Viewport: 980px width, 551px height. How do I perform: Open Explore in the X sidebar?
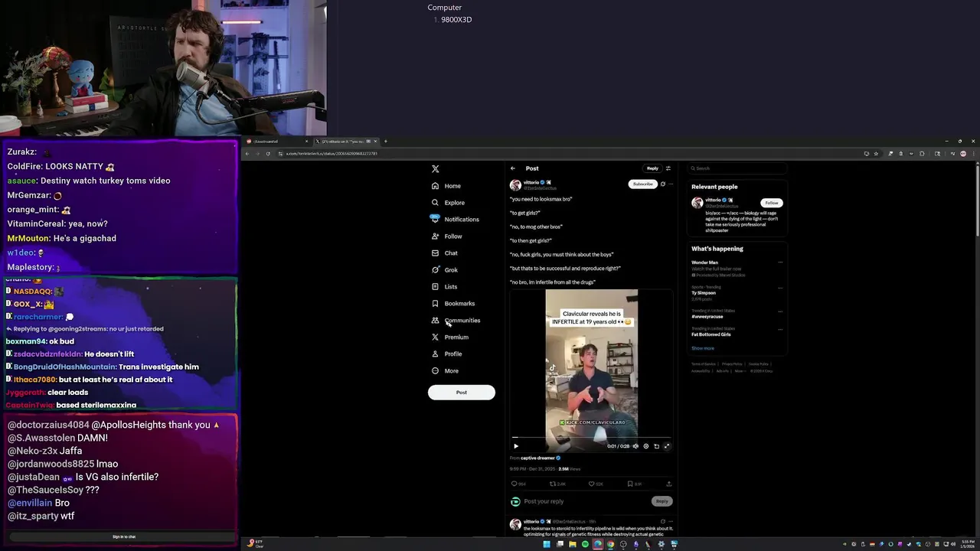tap(448, 203)
